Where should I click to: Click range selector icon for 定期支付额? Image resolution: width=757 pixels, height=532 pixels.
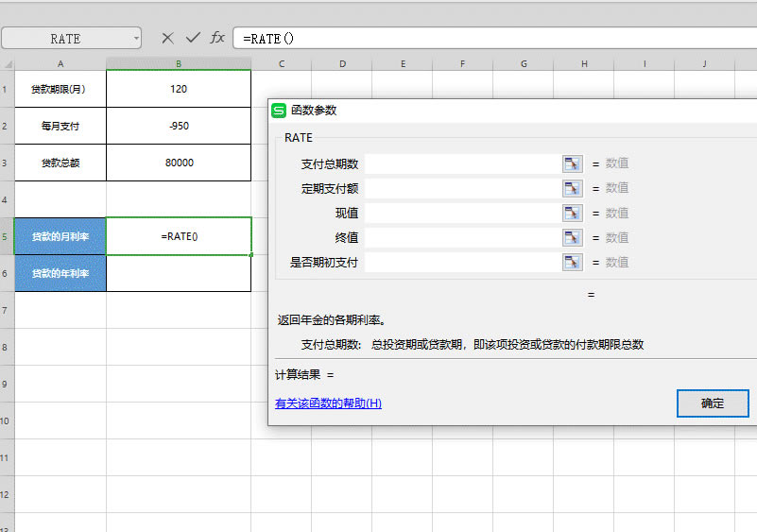click(572, 188)
